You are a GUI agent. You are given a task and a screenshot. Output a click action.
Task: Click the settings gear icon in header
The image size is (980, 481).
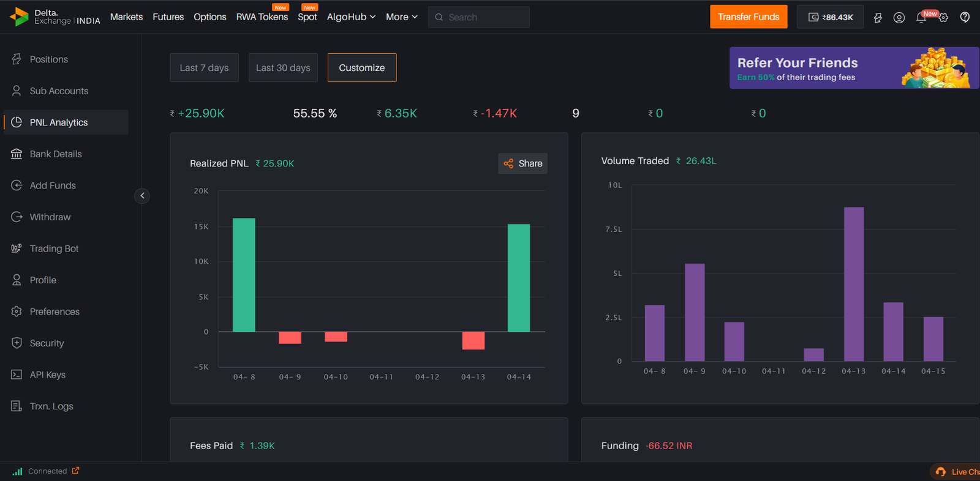point(943,18)
